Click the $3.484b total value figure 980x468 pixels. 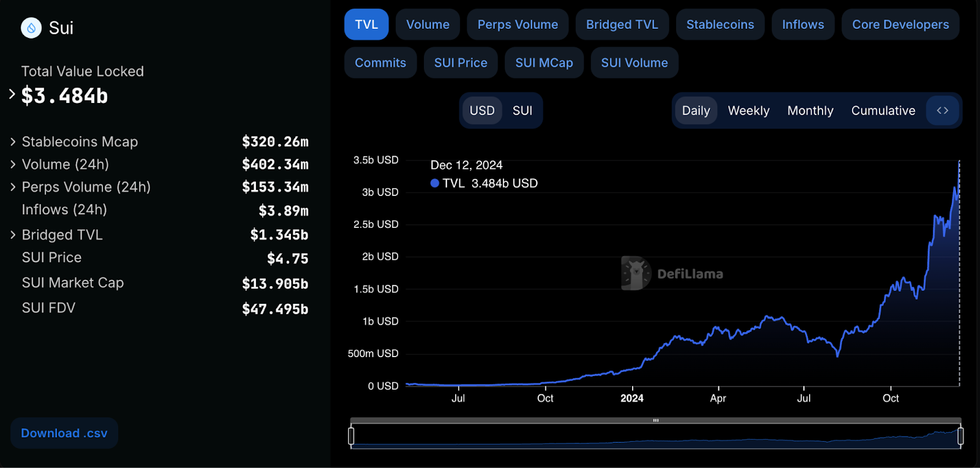click(x=64, y=96)
